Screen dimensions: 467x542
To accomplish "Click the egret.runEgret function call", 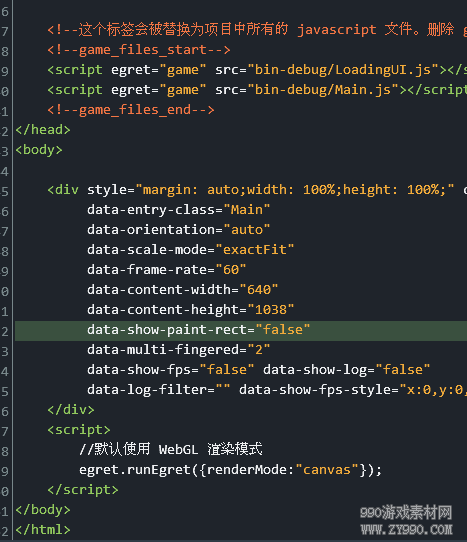I will pyautogui.click(x=231, y=470).
